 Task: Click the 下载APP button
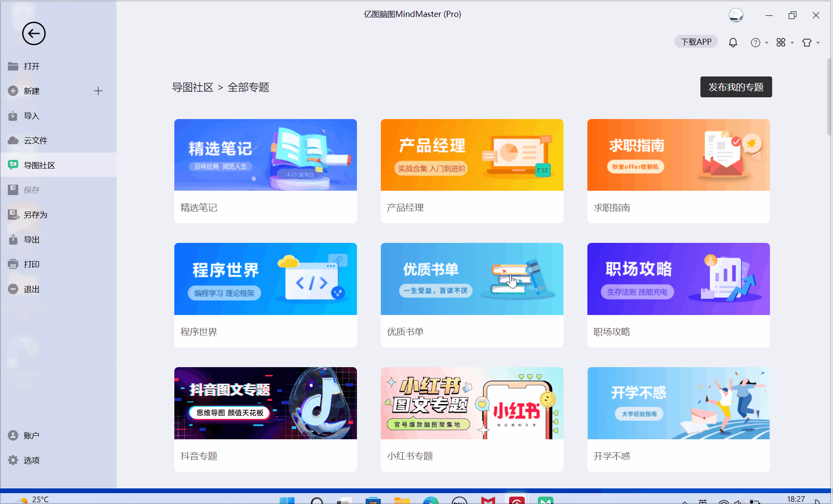click(x=696, y=42)
